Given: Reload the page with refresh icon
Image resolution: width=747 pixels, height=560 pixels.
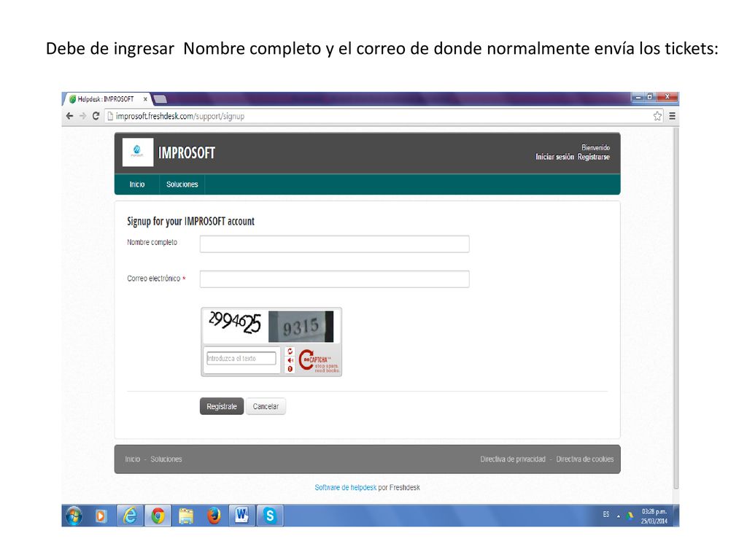Looking at the screenshot, I should pyautogui.click(x=96, y=116).
